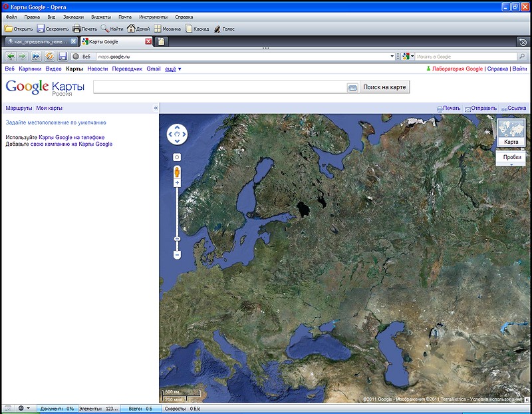
Task: Open the search engine selector dropdown
Action: click(412, 57)
